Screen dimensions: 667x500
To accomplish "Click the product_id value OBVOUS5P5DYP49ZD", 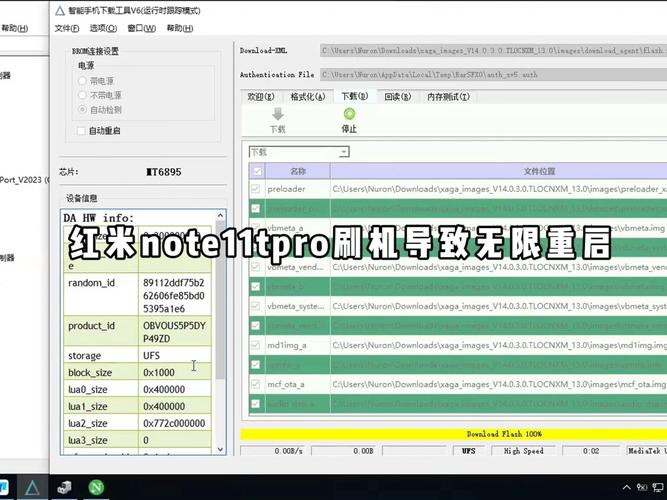I will point(174,332).
